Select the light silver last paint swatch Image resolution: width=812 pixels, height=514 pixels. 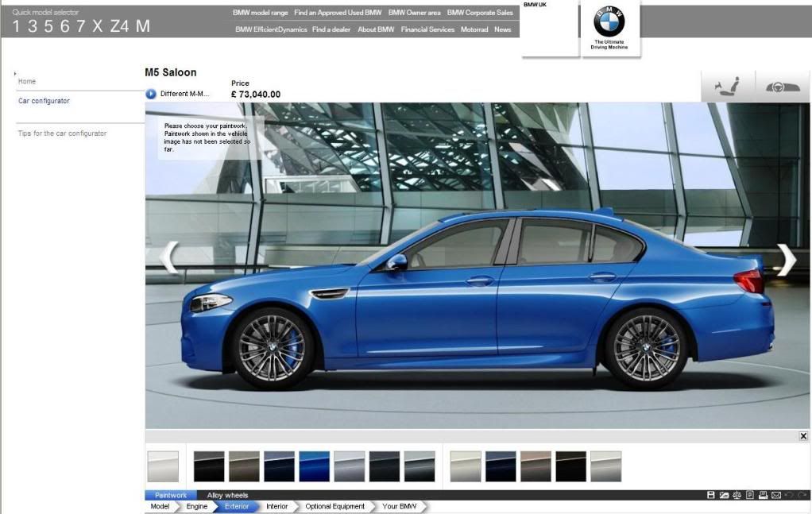click(x=606, y=466)
